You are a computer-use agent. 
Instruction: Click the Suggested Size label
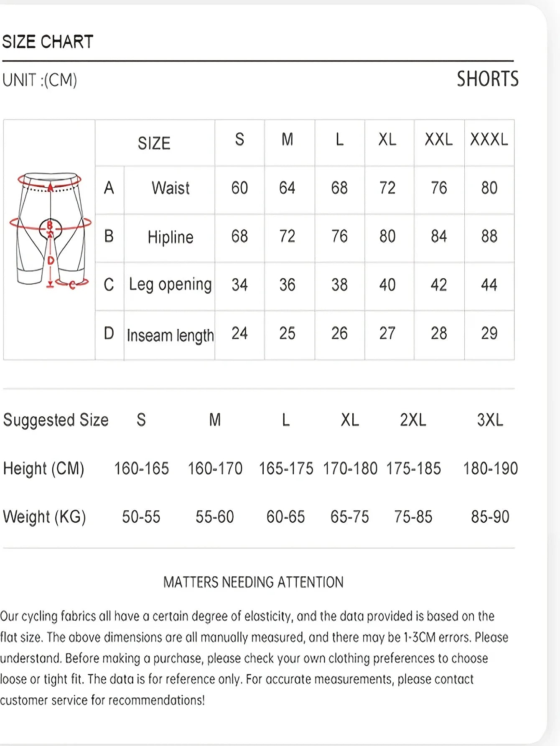(56, 420)
